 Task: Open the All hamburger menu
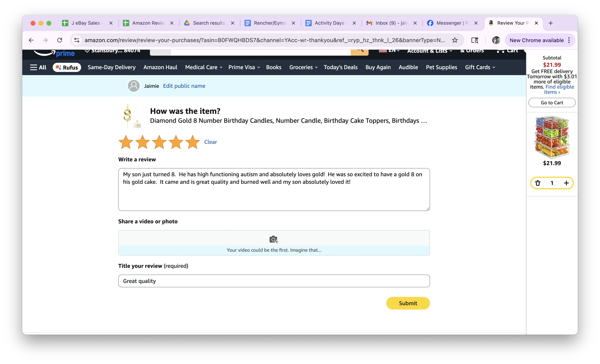point(38,67)
